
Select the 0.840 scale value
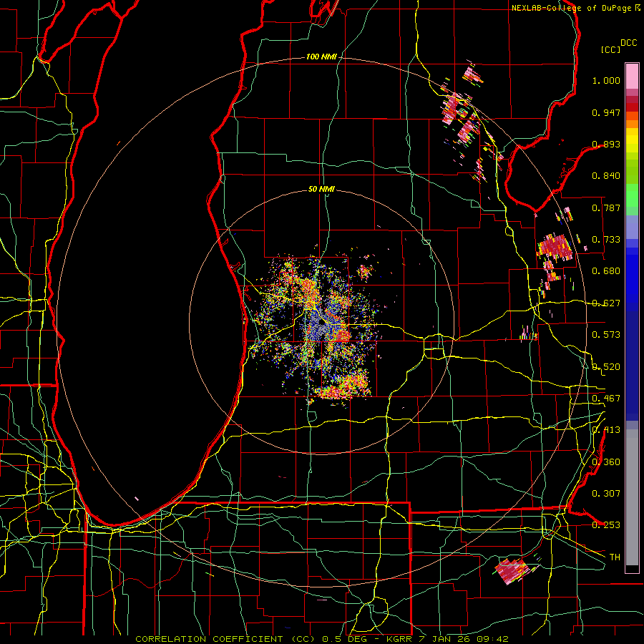coord(606,176)
